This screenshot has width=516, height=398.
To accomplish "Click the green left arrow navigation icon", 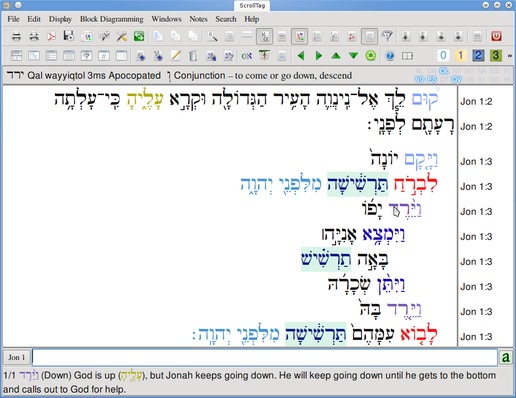I will click(301, 56).
